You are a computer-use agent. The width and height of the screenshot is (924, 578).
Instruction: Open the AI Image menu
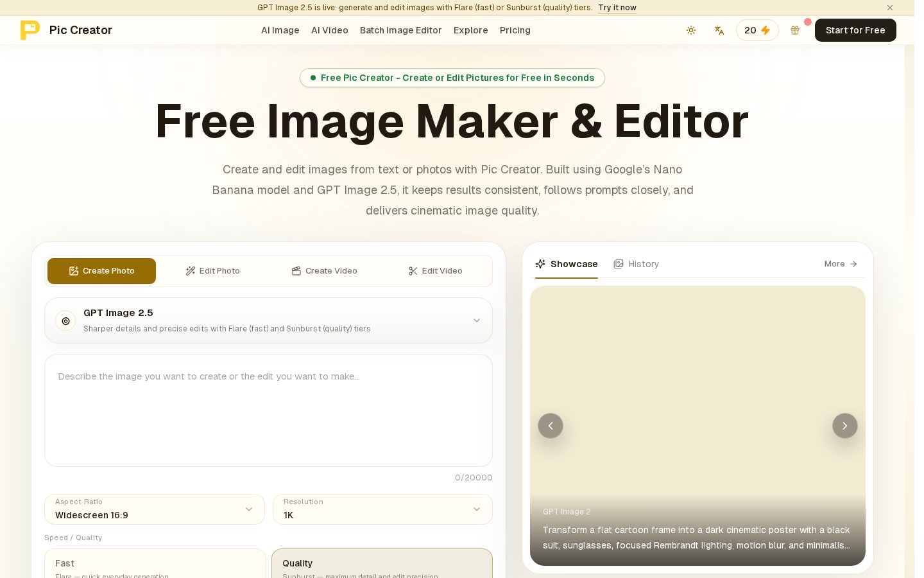[x=280, y=30]
